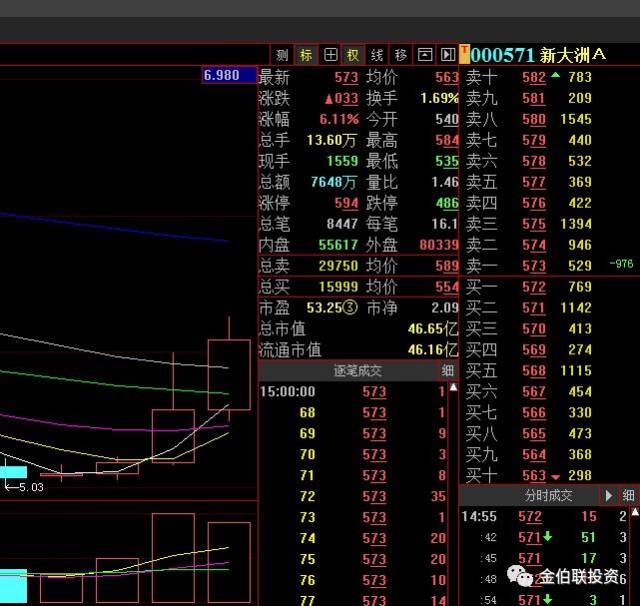Click the latest volume bar
The image size is (640, 606).
pyautogui.click(x=229, y=562)
